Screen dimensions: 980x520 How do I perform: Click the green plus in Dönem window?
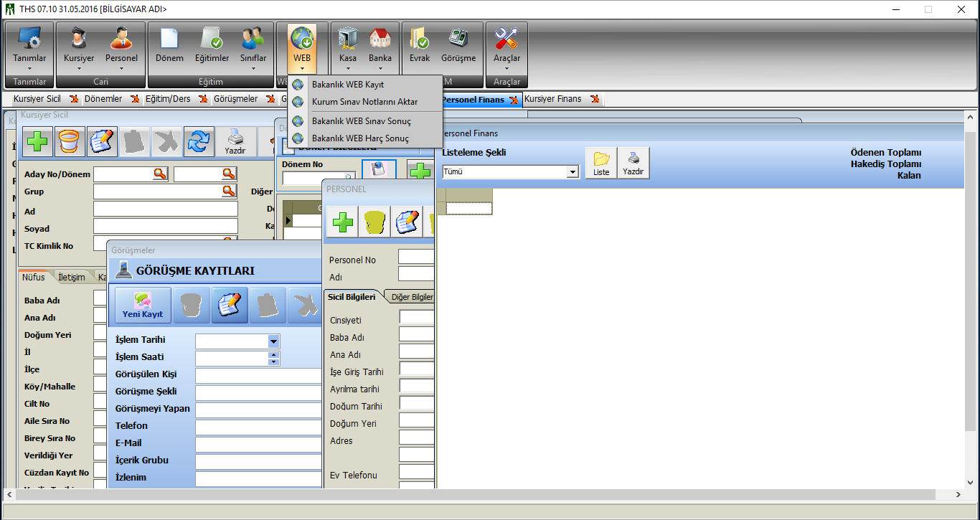pos(421,172)
